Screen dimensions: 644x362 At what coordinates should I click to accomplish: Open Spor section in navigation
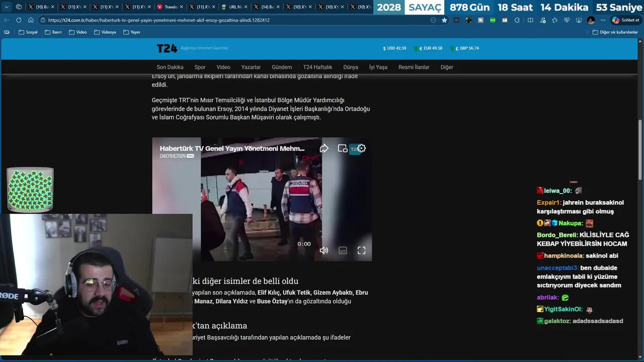[200, 67]
